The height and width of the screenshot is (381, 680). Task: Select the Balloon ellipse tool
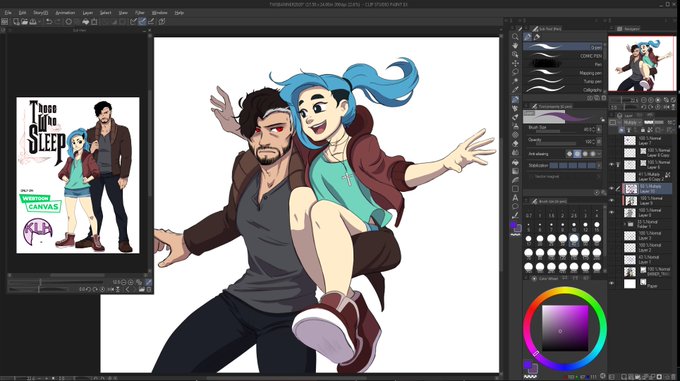click(515, 206)
